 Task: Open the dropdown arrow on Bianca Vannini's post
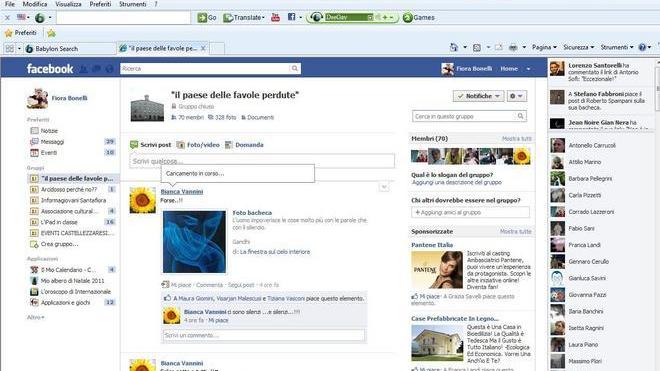pos(383,187)
